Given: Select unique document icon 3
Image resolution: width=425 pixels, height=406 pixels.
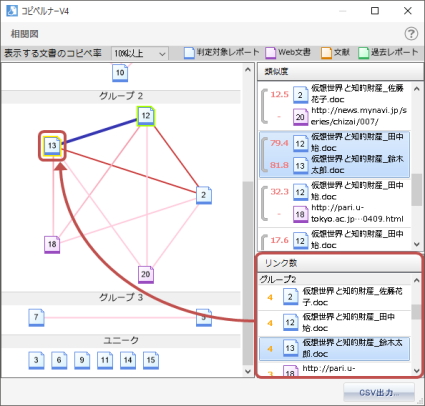Looking at the screenshot, I should pos(36,360).
